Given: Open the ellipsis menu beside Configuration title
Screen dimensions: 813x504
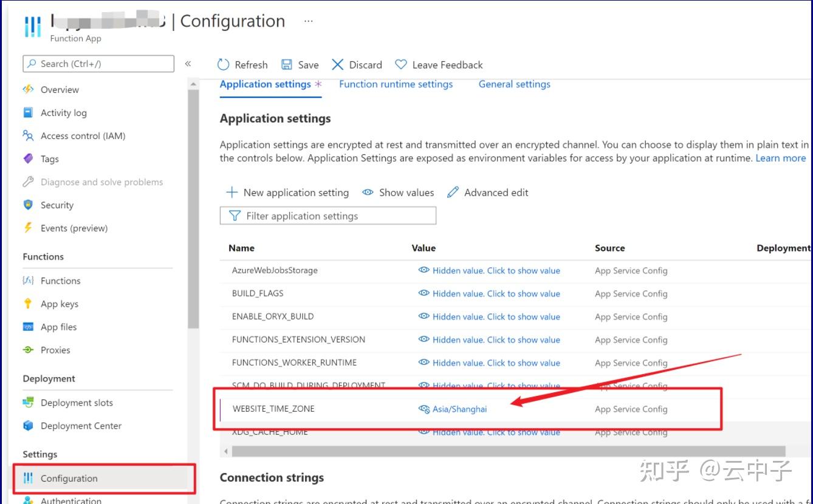Looking at the screenshot, I should pos(309,21).
